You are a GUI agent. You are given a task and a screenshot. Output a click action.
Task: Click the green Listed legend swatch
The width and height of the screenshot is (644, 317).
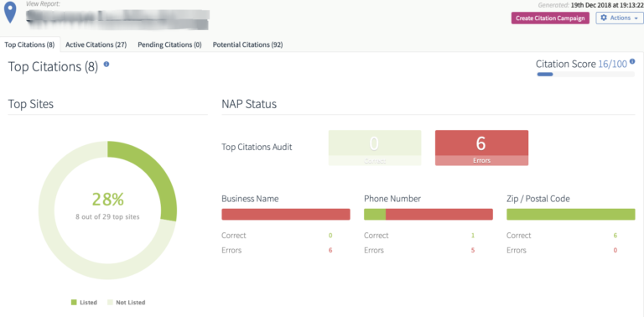tap(74, 302)
